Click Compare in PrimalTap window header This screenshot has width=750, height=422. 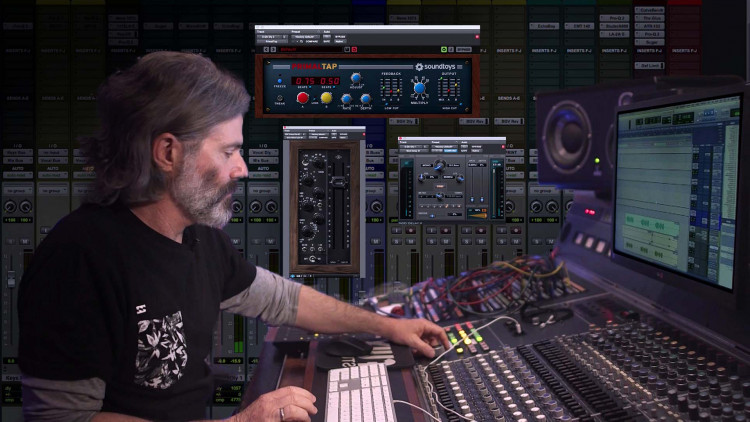pyautogui.click(x=311, y=42)
